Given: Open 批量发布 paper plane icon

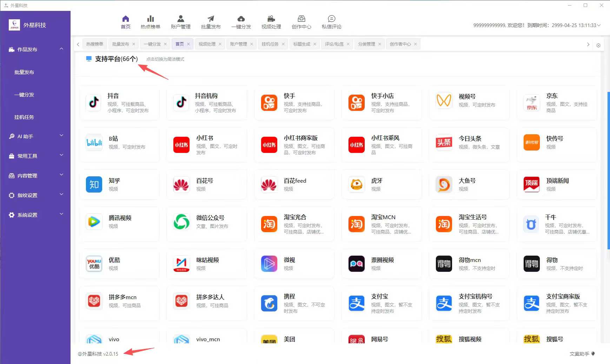Looking at the screenshot, I should 211,19.
